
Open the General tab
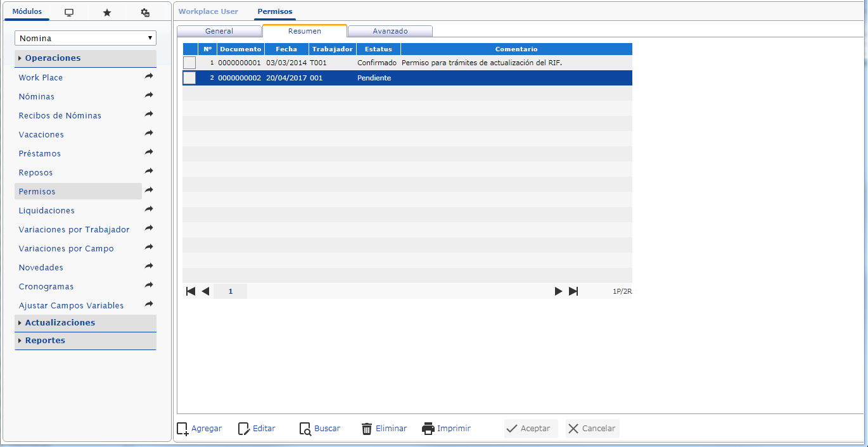coord(219,31)
